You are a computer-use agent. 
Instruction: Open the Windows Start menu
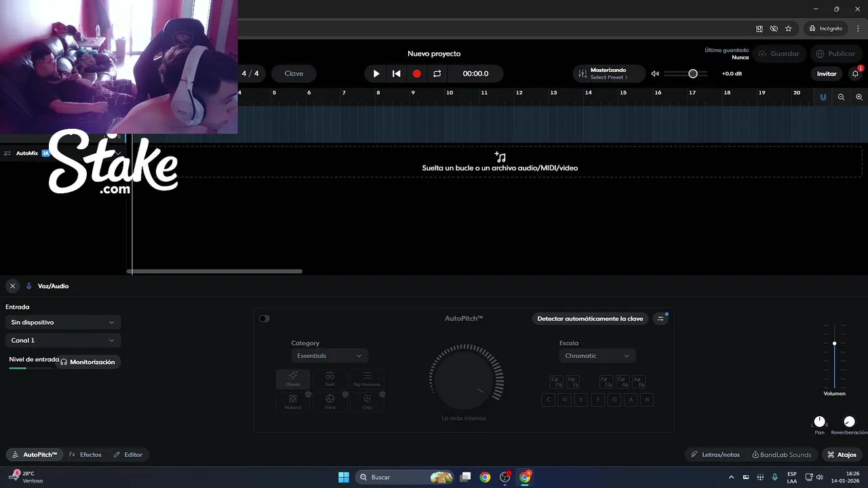[x=344, y=477]
